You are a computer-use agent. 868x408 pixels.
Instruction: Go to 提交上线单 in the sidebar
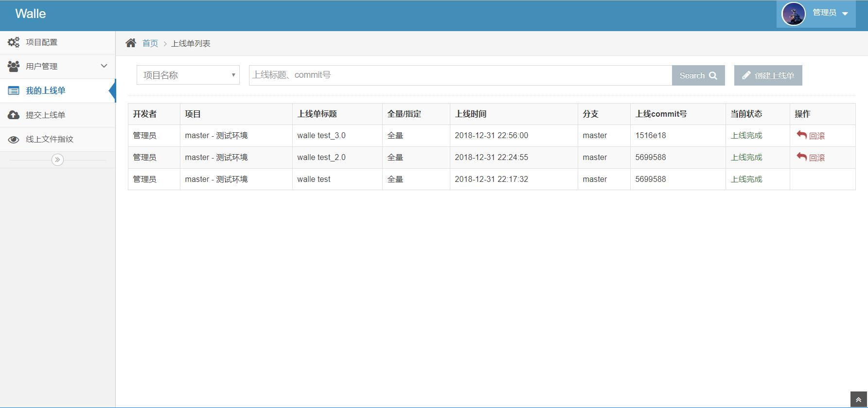(58, 115)
